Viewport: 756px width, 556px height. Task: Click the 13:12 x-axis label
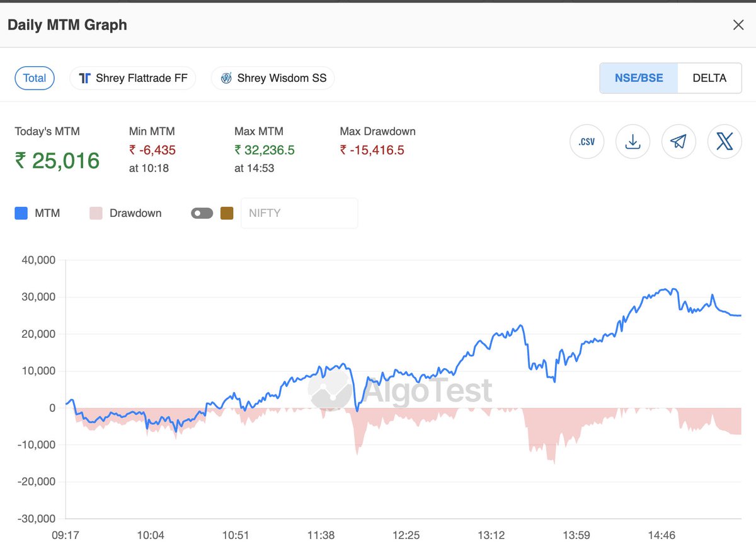(x=491, y=535)
